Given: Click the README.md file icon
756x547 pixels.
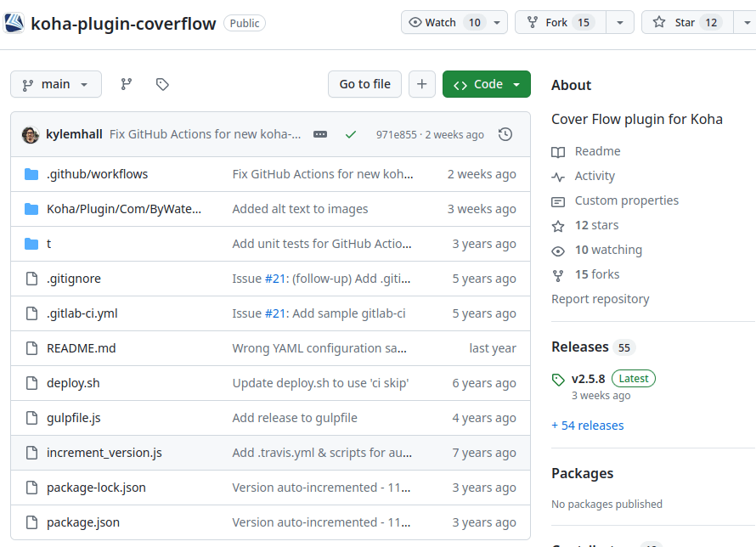Looking at the screenshot, I should click(x=31, y=348).
